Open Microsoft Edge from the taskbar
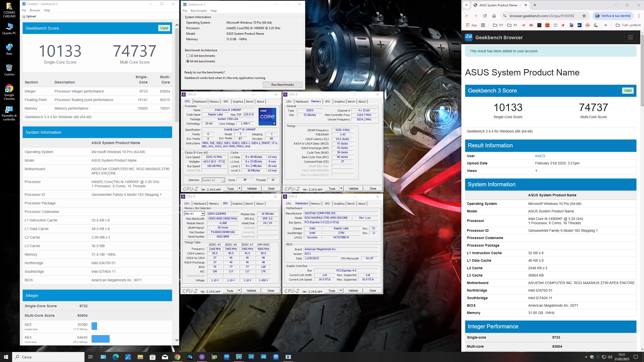 coord(115,357)
